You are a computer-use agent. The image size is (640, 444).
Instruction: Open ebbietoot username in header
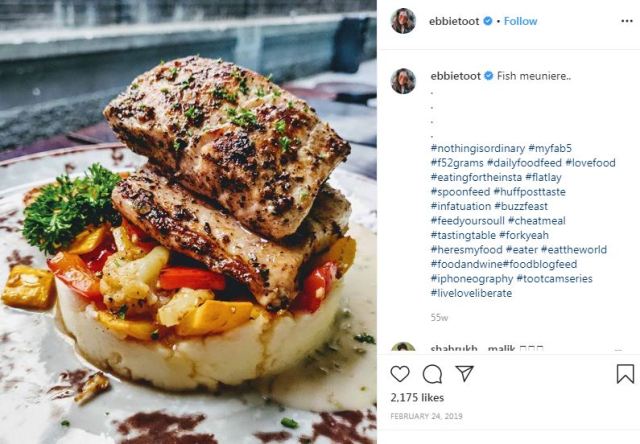click(454, 21)
